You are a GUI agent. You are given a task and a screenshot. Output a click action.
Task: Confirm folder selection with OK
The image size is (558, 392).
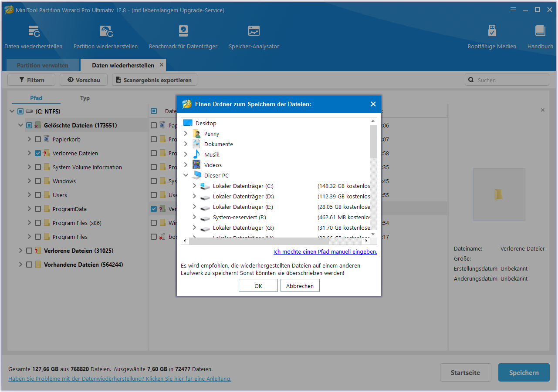coord(258,286)
